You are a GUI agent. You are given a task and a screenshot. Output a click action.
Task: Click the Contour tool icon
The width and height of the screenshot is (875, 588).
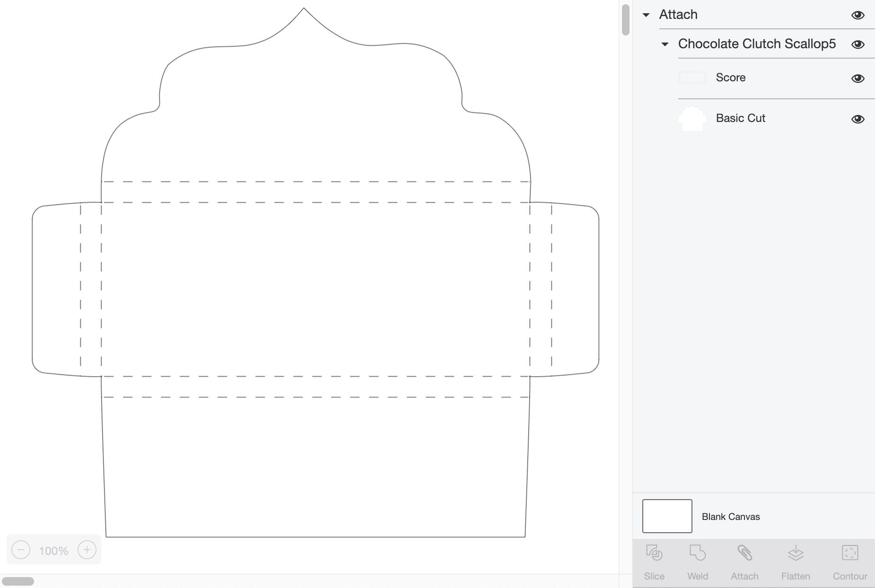[850, 553]
